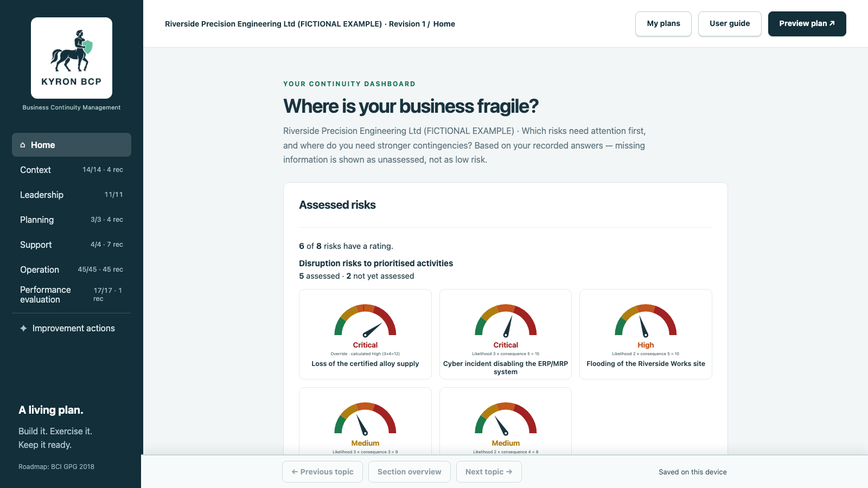Click '6 of 8 risks have a rating' text
This screenshot has width=868, height=488.
(346, 246)
